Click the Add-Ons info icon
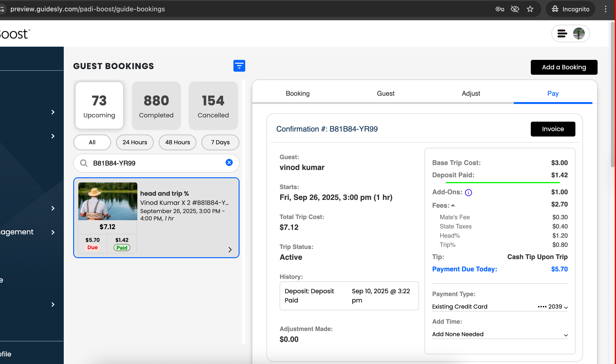This screenshot has width=616, height=364. [x=468, y=193]
